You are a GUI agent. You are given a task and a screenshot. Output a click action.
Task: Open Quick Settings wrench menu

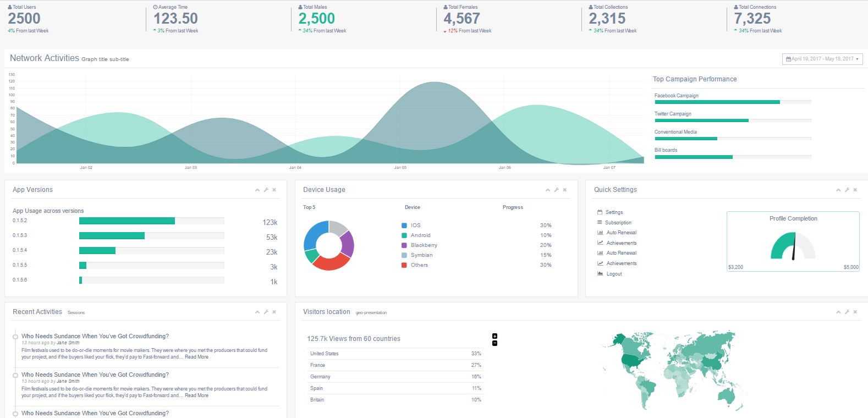coord(847,190)
